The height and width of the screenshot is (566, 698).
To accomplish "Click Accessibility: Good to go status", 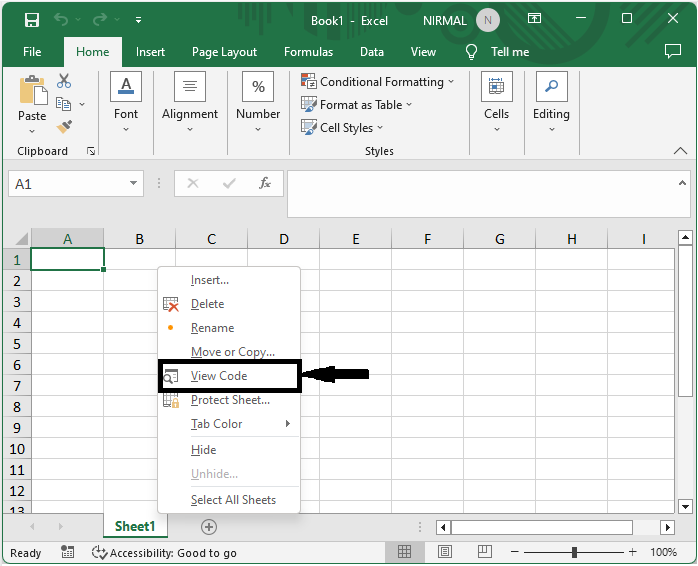I will 165,553.
